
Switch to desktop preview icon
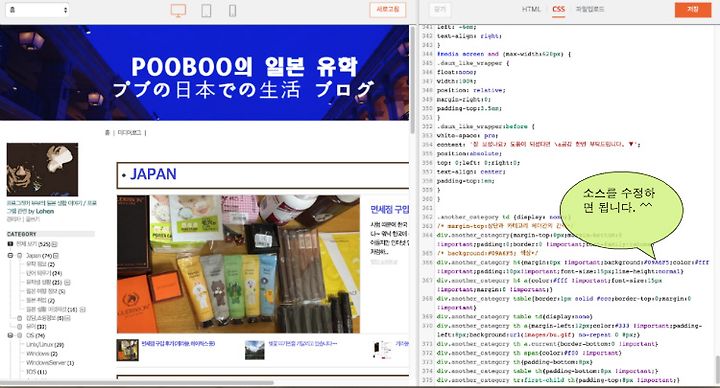pyautogui.click(x=178, y=10)
